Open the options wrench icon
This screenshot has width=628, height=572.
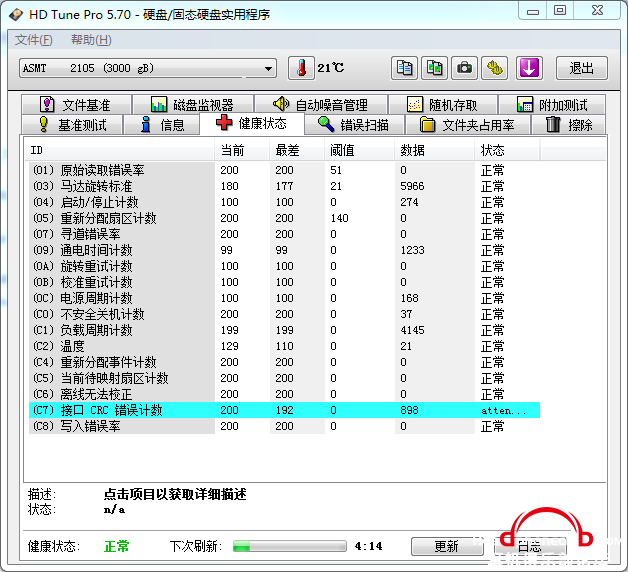pyautogui.click(x=495, y=68)
